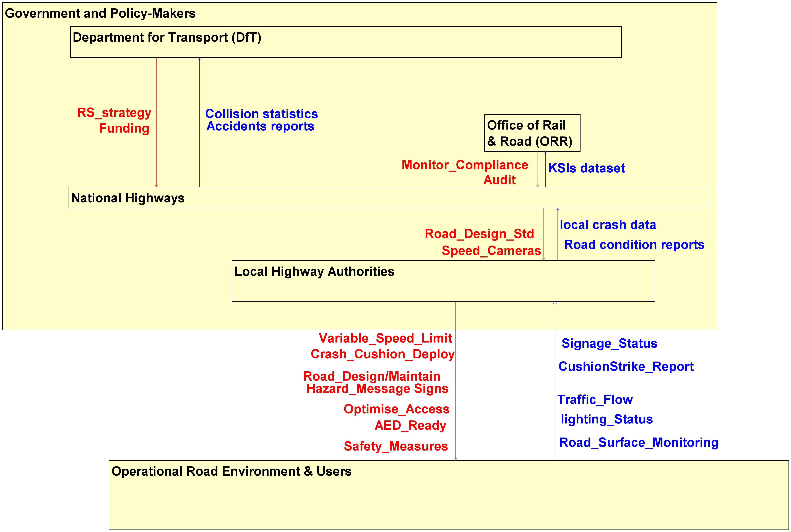Viewport: 791px width, 532px height.
Task: Select the Variable_Speed_Limit label
Action: 385,338
